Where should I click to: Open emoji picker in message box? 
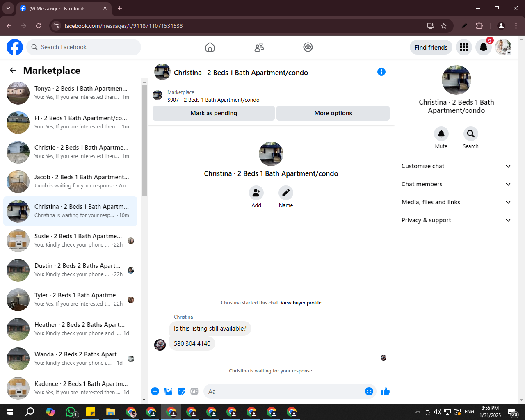369,391
